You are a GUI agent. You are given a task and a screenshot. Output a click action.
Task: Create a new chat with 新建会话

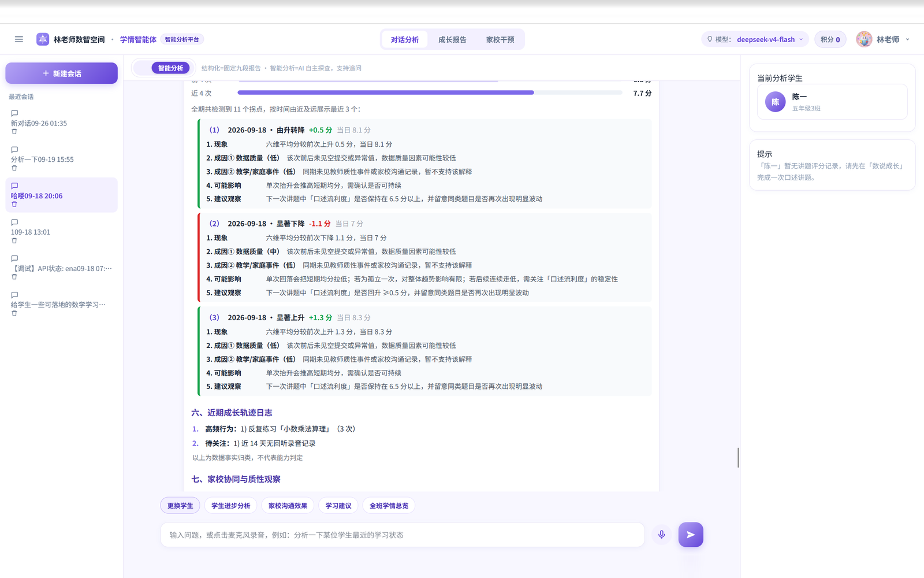[62, 73]
